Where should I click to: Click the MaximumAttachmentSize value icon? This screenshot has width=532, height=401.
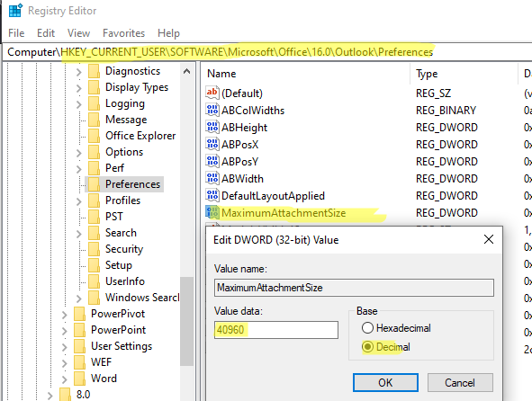coord(212,212)
